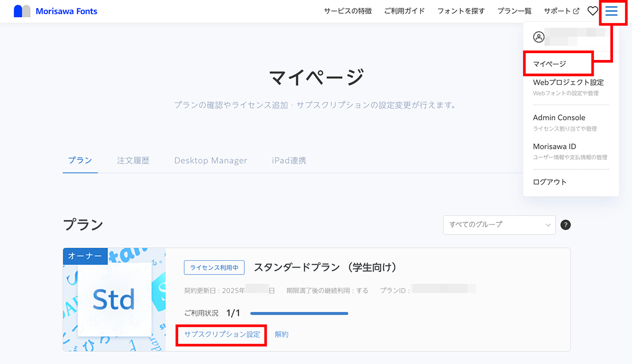Click the 解約 link

point(282,335)
